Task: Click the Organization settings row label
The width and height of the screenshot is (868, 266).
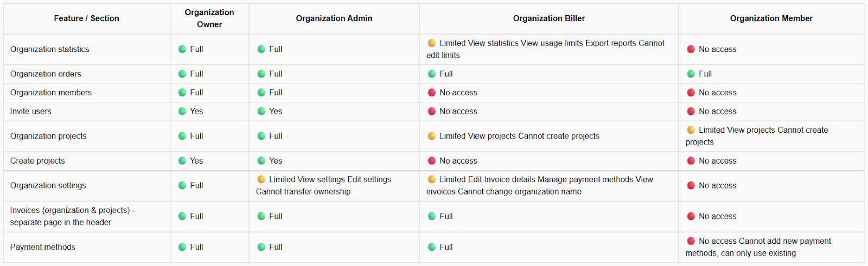Action: coord(48,185)
